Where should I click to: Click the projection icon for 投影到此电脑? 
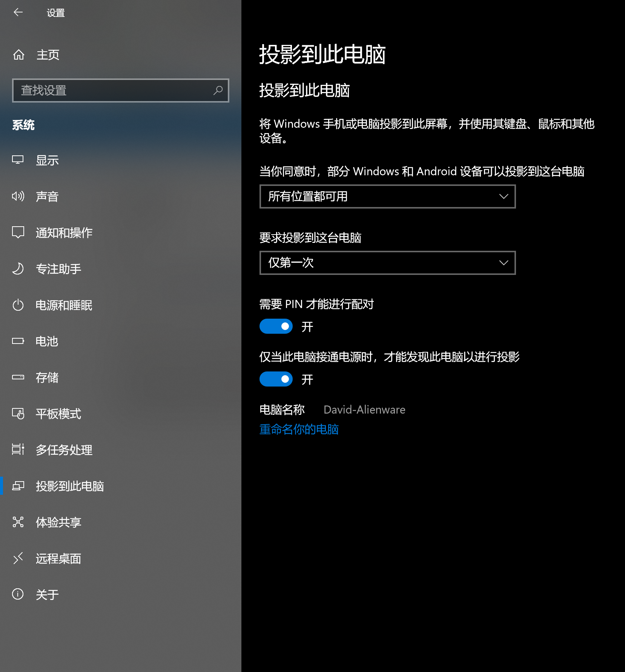pos(18,486)
